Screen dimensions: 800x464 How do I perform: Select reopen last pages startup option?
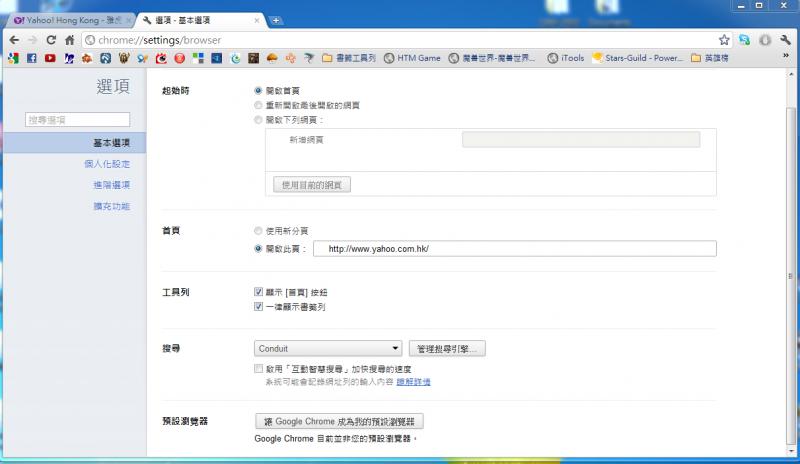258,105
